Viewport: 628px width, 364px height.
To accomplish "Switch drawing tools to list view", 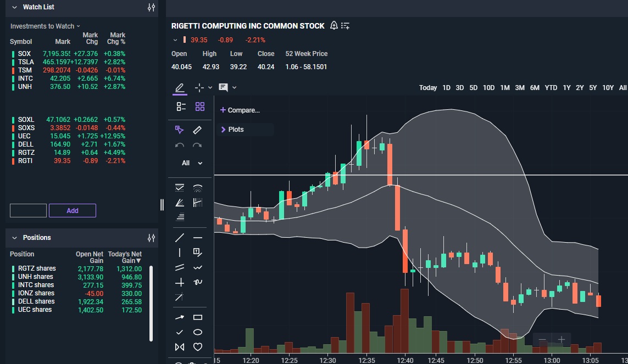I will tap(181, 107).
